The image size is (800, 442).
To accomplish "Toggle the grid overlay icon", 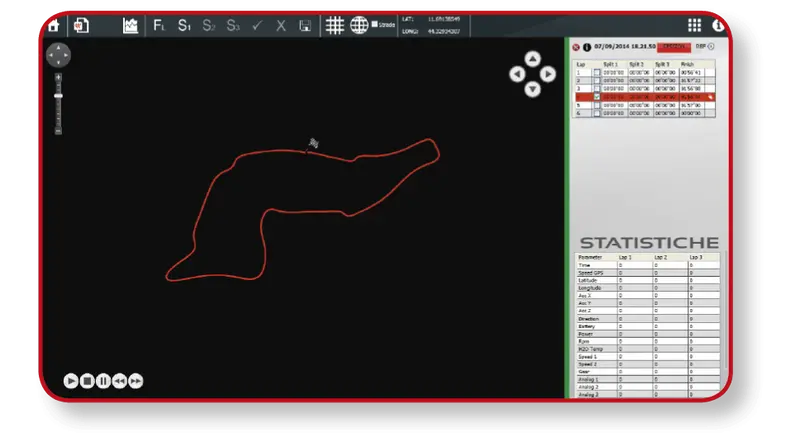I will point(335,25).
